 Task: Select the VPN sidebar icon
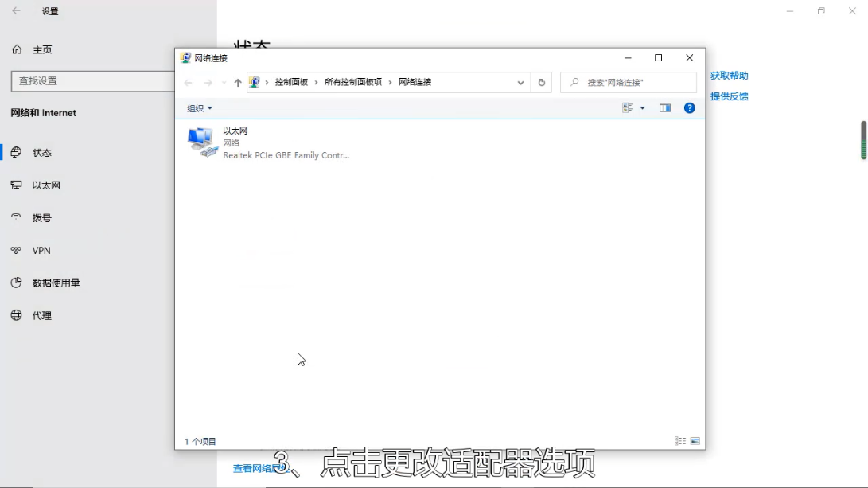tap(16, 250)
